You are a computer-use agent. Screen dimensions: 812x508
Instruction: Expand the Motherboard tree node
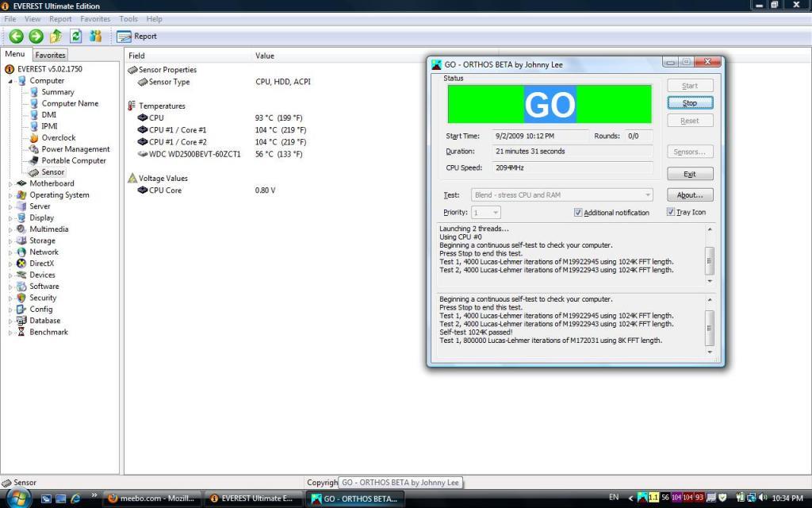click(x=10, y=183)
